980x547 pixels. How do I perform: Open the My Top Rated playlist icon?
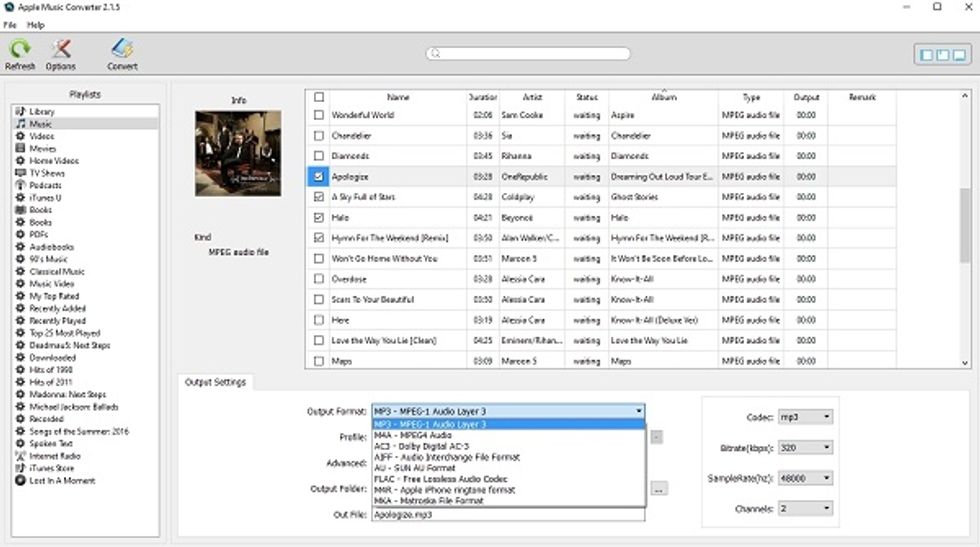[21, 296]
